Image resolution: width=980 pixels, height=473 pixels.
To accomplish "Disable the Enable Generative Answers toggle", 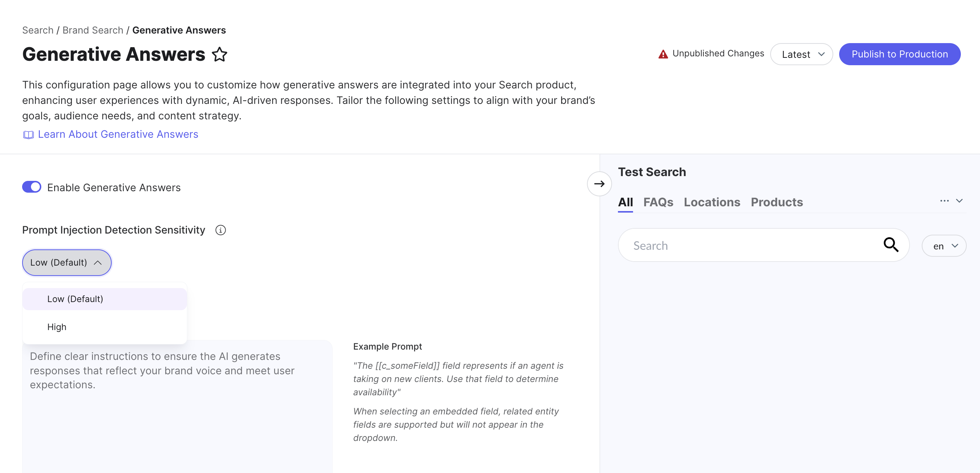I will pyautogui.click(x=32, y=187).
